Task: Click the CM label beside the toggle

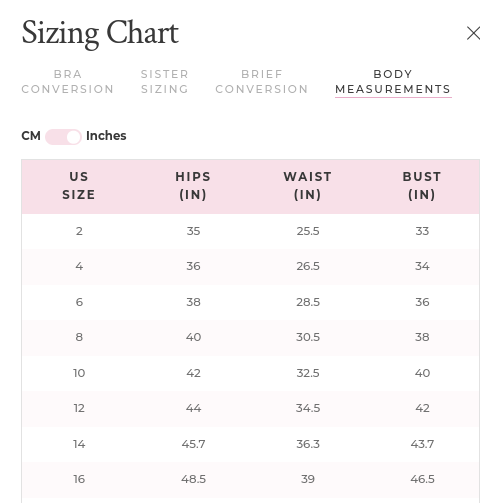Action: [31, 136]
